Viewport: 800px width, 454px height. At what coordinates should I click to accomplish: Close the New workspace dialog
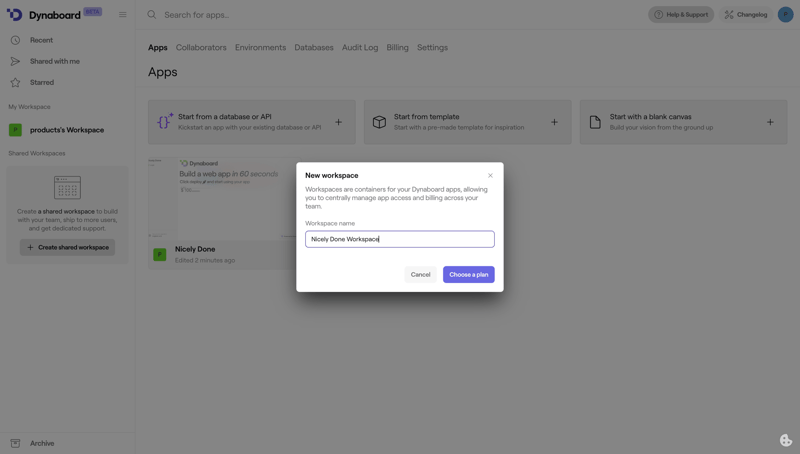(490, 175)
